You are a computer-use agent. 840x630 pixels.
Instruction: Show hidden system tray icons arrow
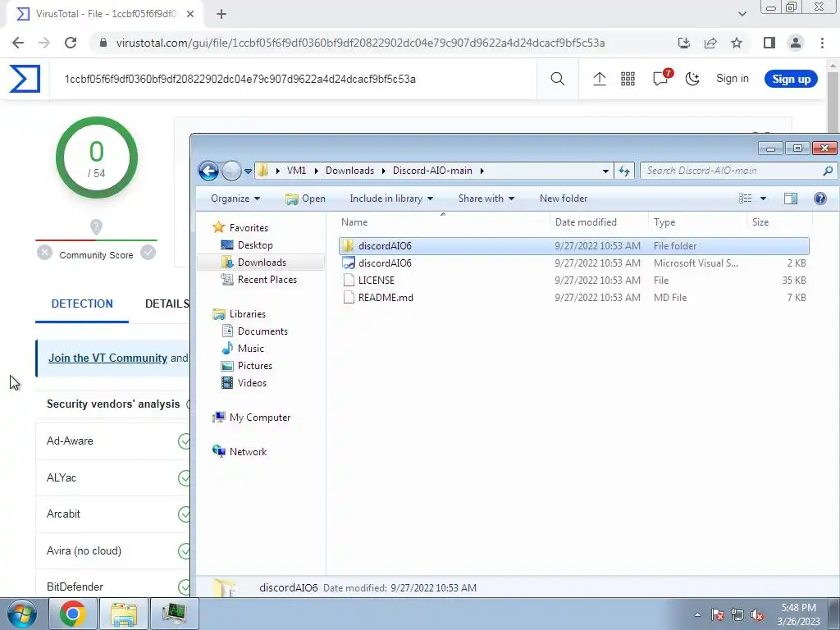pos(697,614)
